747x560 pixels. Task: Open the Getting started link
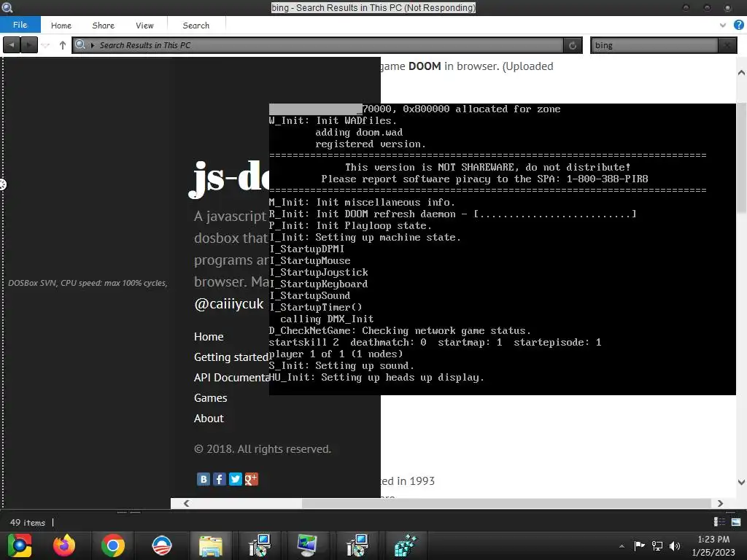(x=231, y=357)
